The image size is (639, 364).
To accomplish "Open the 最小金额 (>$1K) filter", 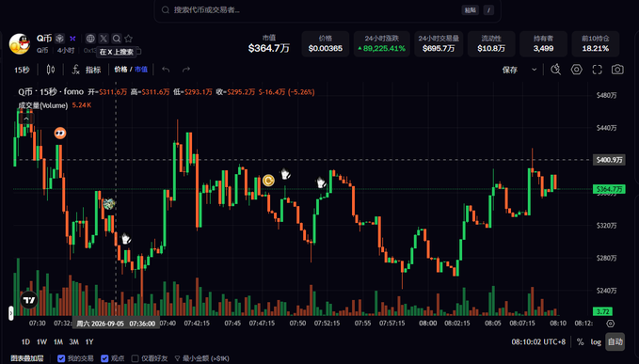I will click(201, 358).
